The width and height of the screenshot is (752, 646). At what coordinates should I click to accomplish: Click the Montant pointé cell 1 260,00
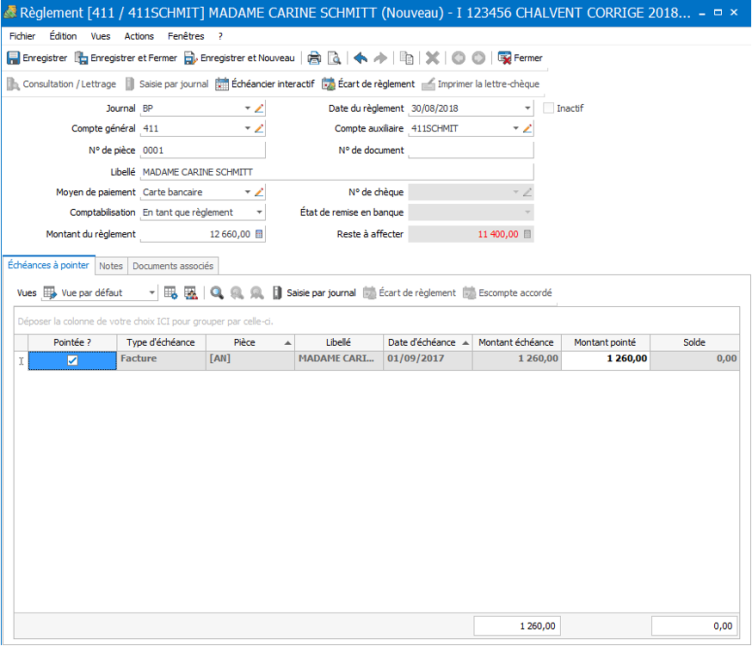[x=605, y=359]
